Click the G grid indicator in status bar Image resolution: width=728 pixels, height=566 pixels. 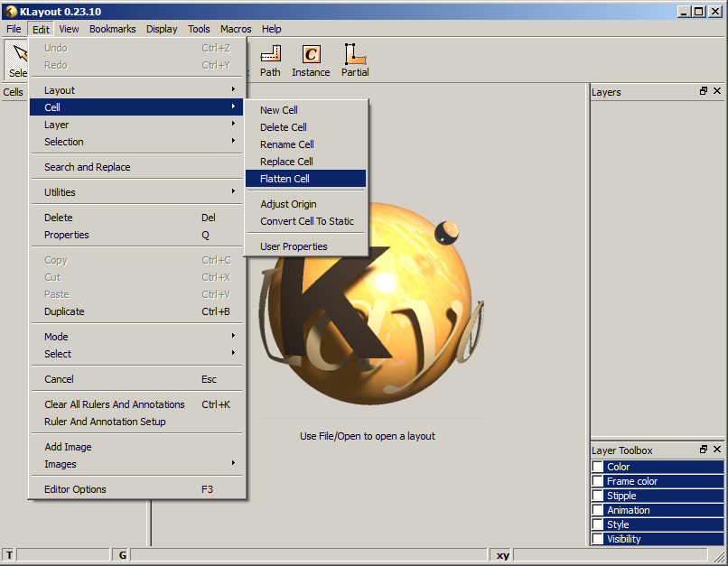[x=121, y=553]
